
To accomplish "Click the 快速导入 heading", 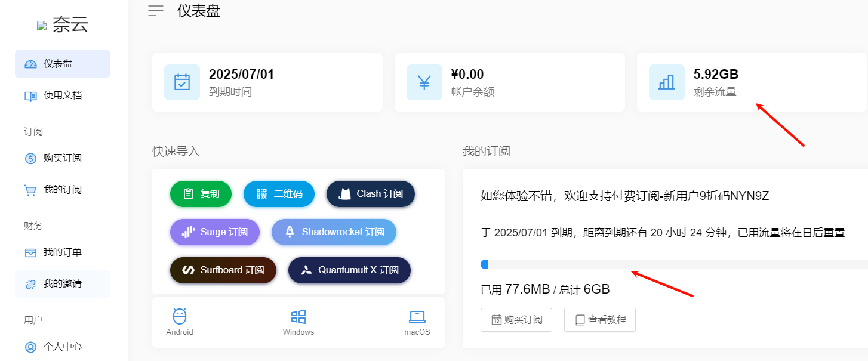I will pyautogui.click(x=176, y=152).
